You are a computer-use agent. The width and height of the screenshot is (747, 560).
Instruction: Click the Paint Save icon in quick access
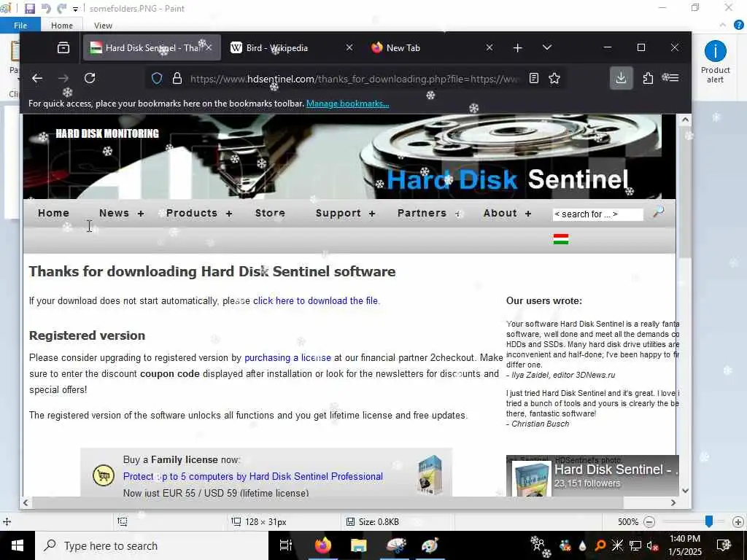click(x=29, y=8)
